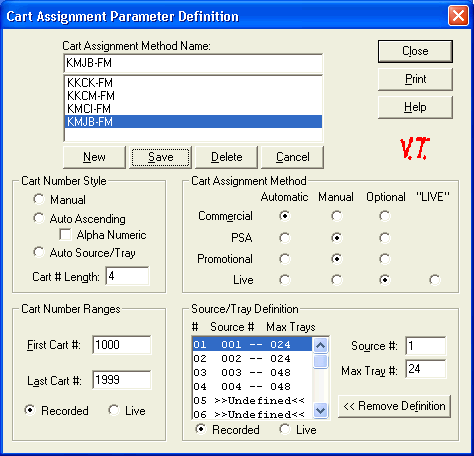Image resolution: width=474 pixels, height=456 pixels.
Task: Click the Last Cart # field
Action: (x=122, y=380)
